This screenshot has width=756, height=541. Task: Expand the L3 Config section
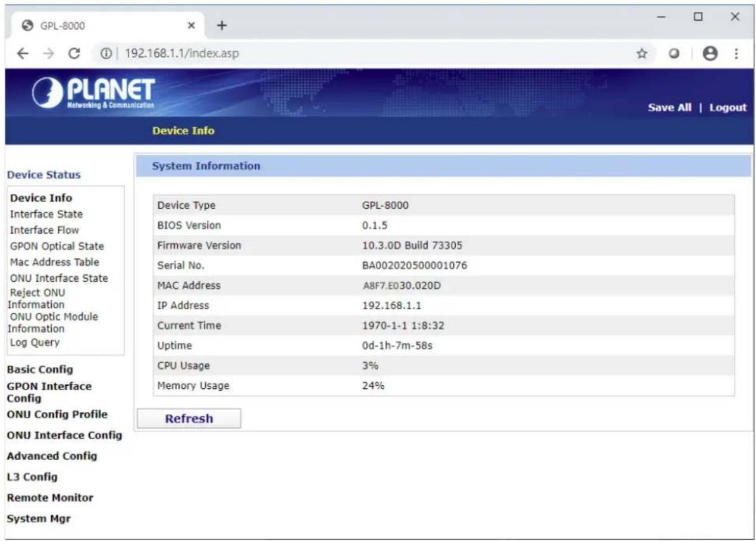pyautogui.click(x=32, y=477)
